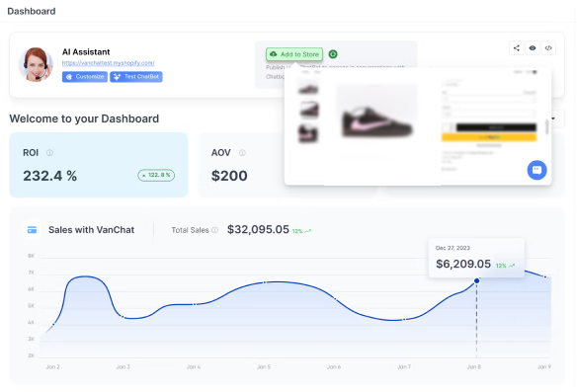The image size is (577, 392).
Task: Click the second shoe thumbnail in preview
Action: pyautogui.click(x=309, y=110)
